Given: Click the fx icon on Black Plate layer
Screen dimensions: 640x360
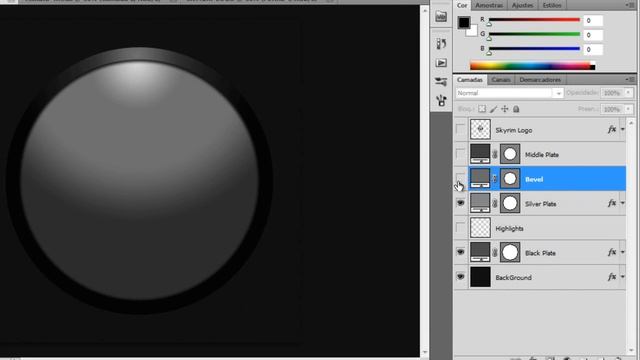Looking at the screenshot, I should tap(612, 252).
